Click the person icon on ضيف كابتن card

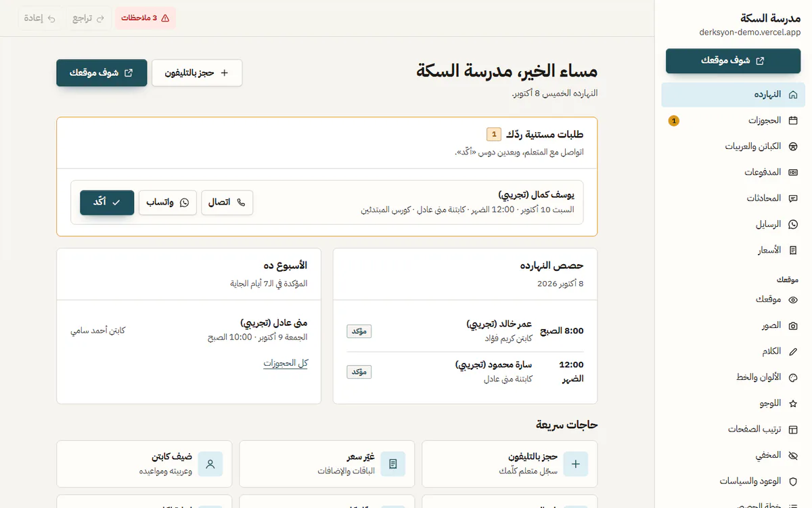click(210, 464)
